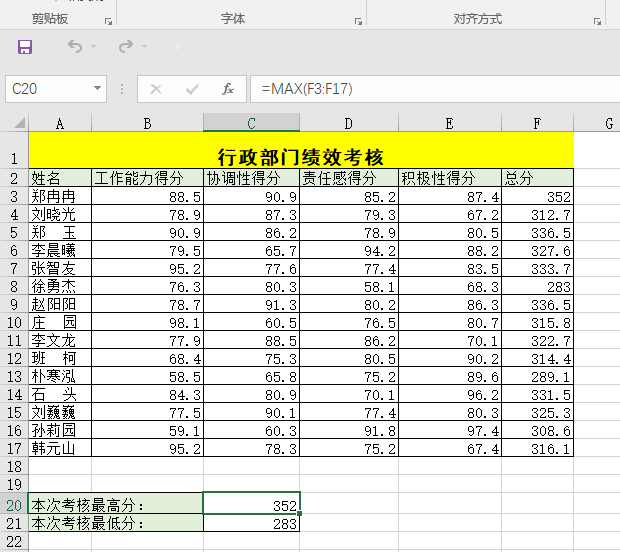The width and height of the screenshot is (620, 552).
Task: Open the formula bar options dots handle
Action: [x=122, y=89]
